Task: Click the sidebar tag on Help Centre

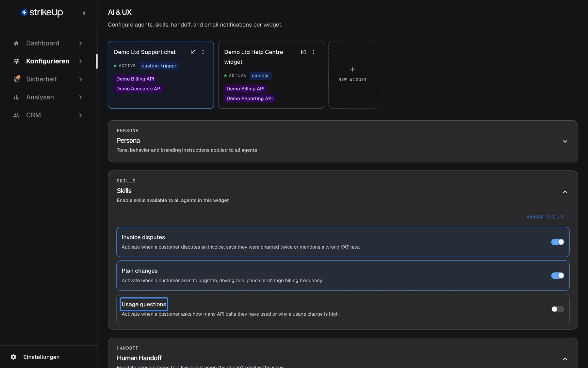Action: pyautogui.click(x=260, y=76)
